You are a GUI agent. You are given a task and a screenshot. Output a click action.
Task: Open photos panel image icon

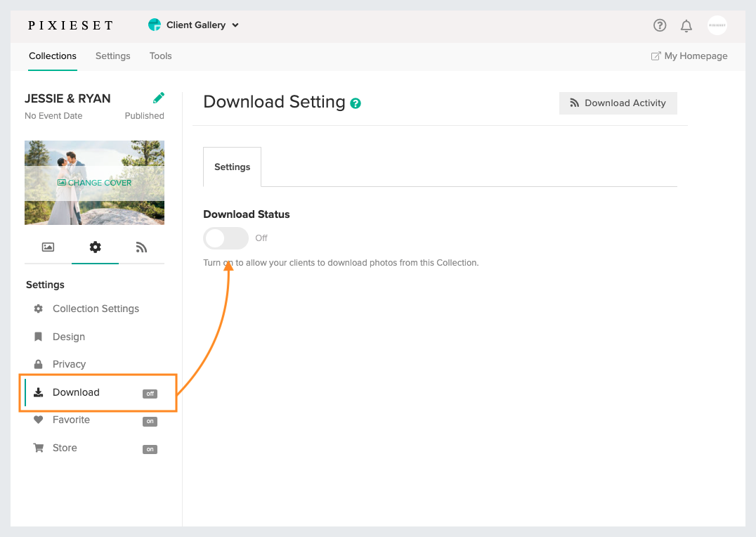pos(48,247)
